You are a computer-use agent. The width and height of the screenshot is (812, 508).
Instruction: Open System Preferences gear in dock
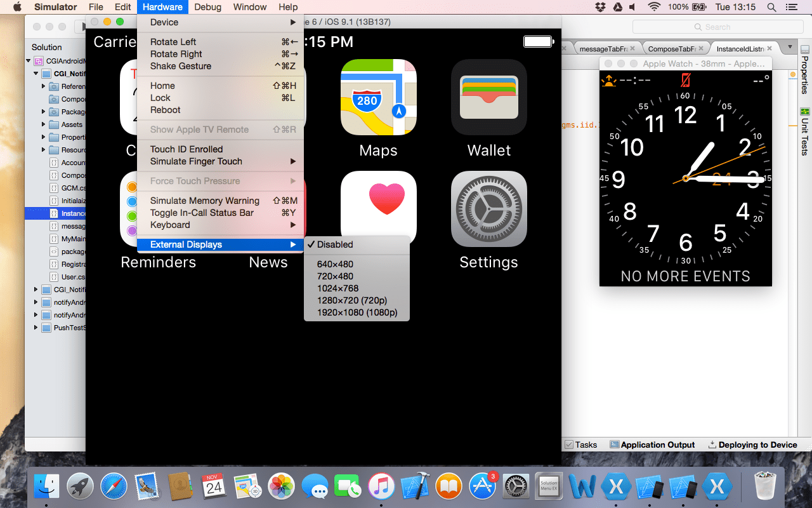(516, 487)
